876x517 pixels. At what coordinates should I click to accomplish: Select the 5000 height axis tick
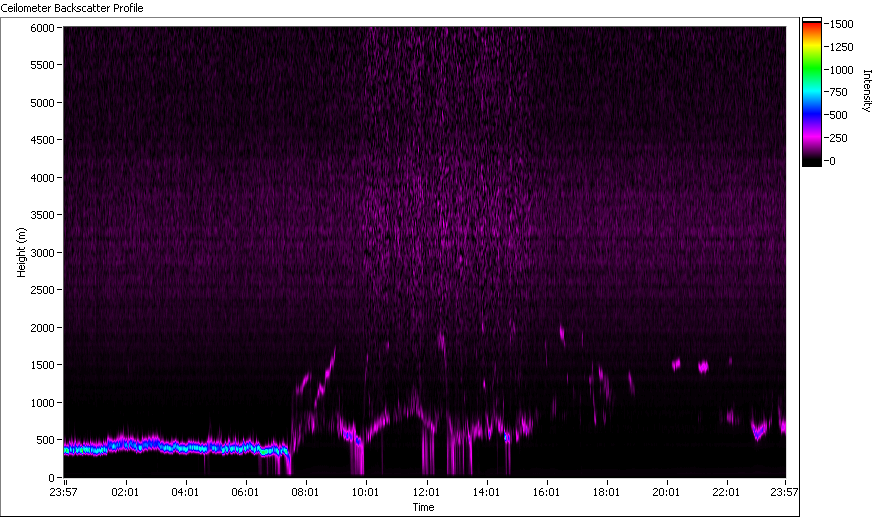tap(42, 103)
